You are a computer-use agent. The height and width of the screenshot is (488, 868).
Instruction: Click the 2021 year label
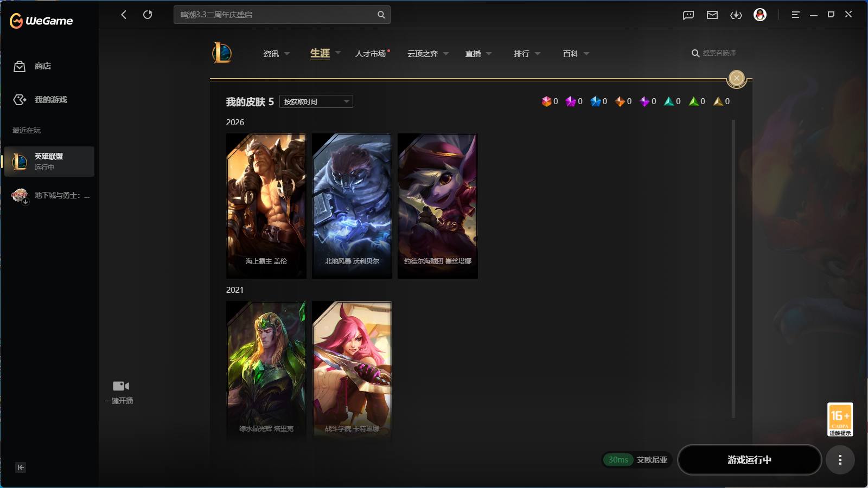click(235, 290)
